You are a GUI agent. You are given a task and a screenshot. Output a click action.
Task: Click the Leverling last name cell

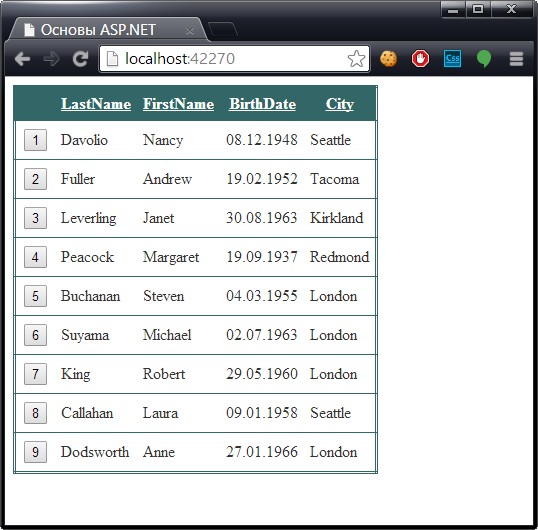tap(89, 219)
